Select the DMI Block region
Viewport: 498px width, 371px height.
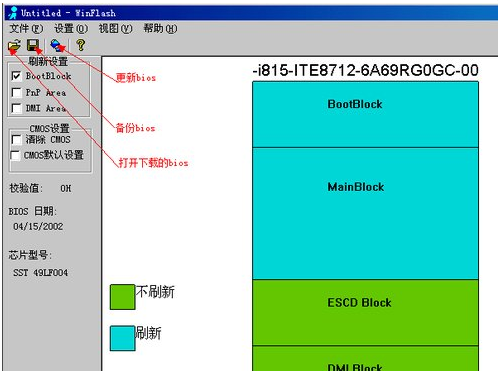click(365, 359)
